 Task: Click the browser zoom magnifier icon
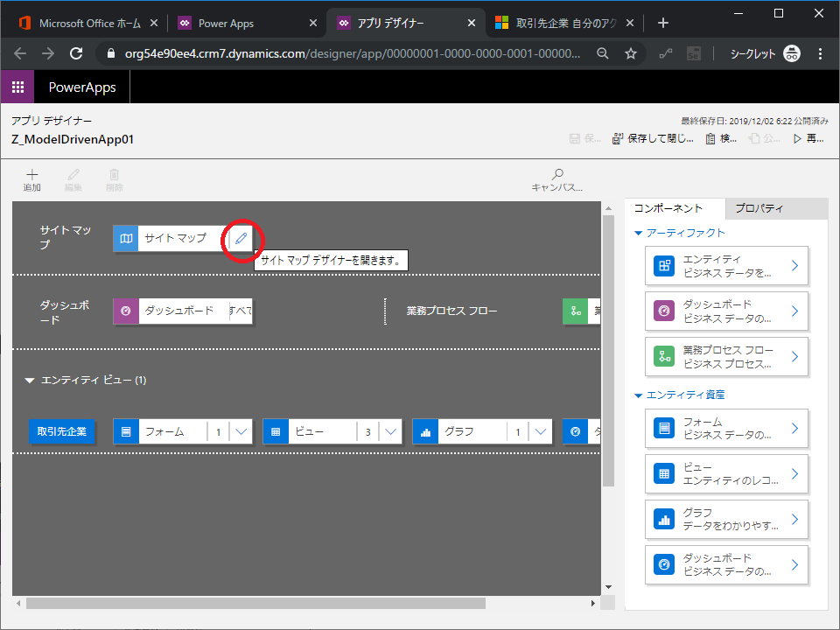(x=603, y=53)
